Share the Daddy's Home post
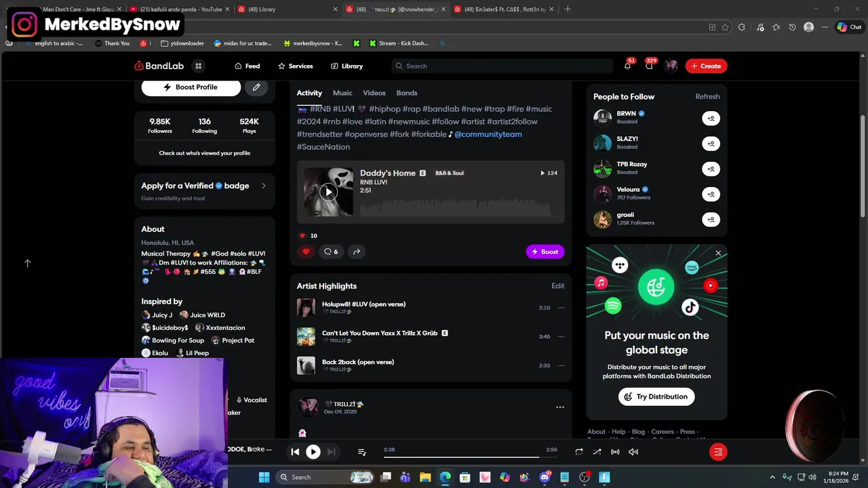Screen dimensions: 868x488 (x=357, y=251)
